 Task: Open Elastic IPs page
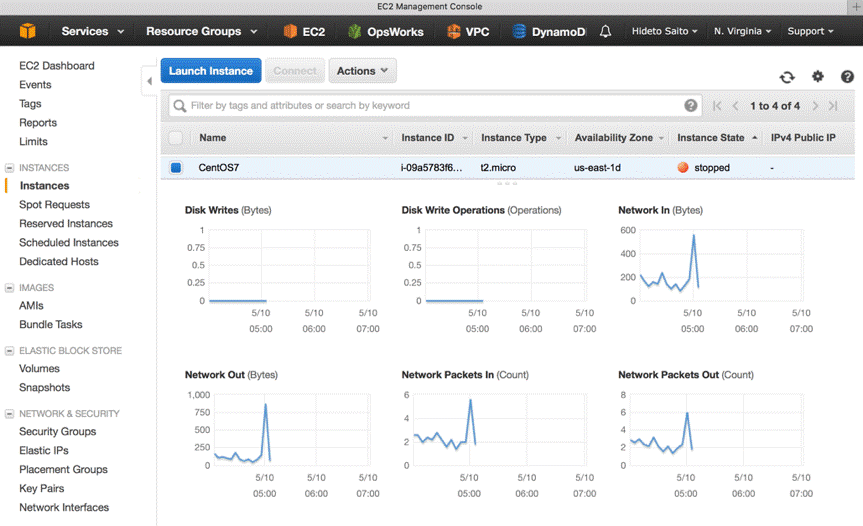pos(44,450)
